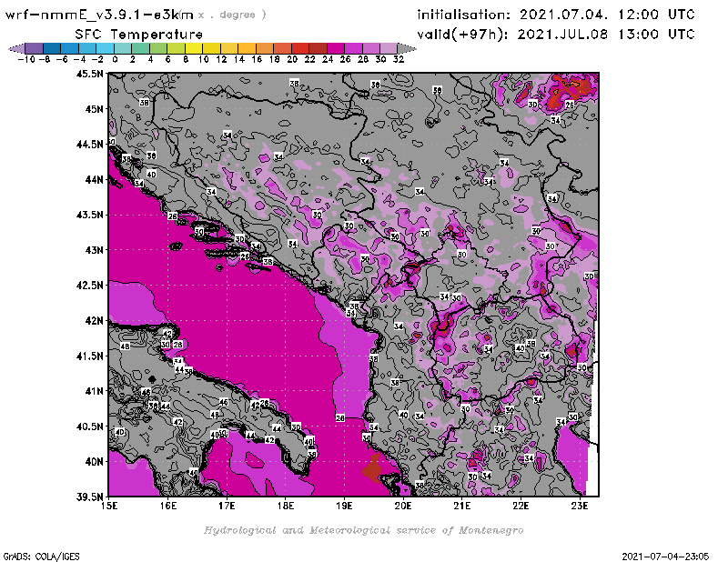Click the '41N' latitude label
728x562 pixels.
coord(94,391)
